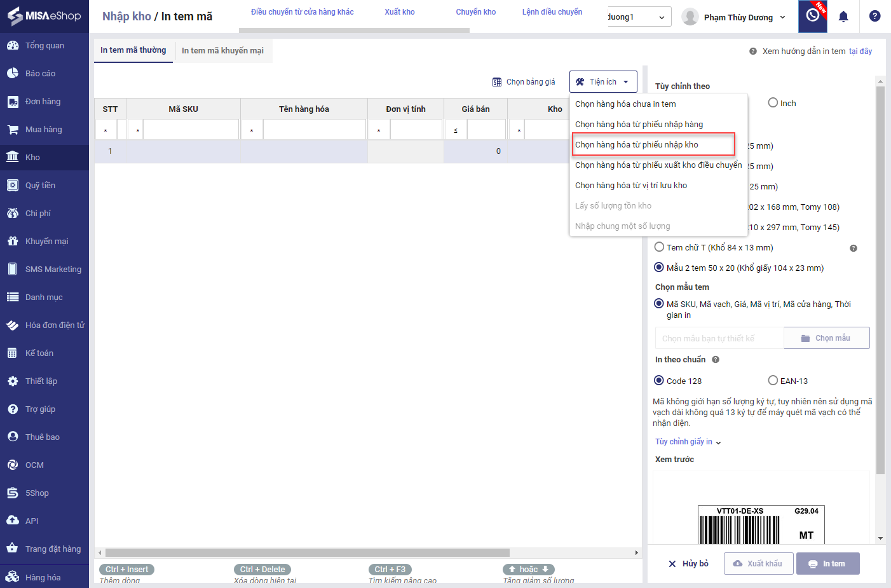
Task: Open Tổng quan dashboard in sidebar
Action: pos(44,46)
